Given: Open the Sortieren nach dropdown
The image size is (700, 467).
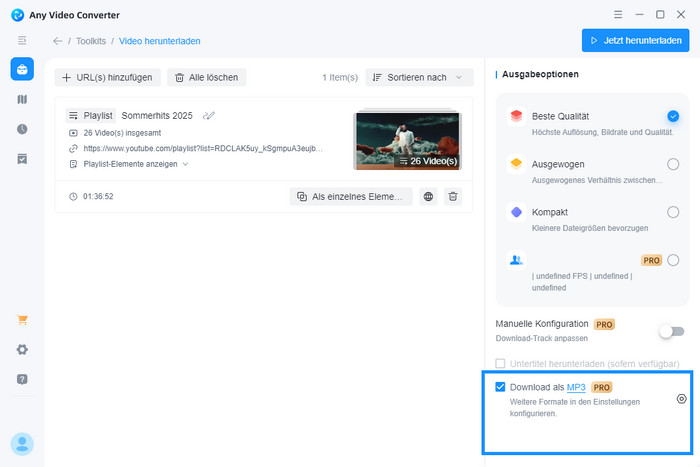Looking at the screenshot, I should point(419,77).
